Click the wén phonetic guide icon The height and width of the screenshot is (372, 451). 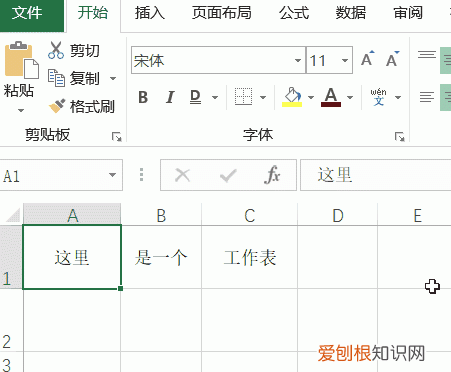pyautogui.click(x=379, y=97)
